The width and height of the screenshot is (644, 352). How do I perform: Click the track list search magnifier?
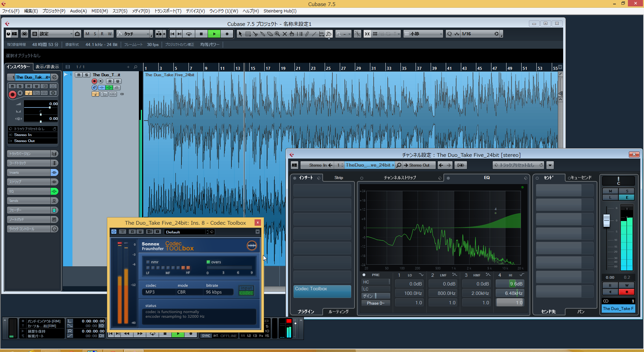(x=136, y=67)
